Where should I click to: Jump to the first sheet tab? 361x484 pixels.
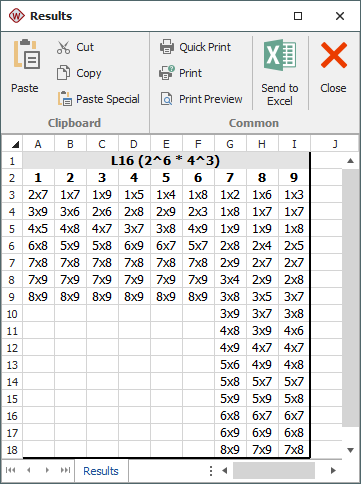(x=10, y=470)
